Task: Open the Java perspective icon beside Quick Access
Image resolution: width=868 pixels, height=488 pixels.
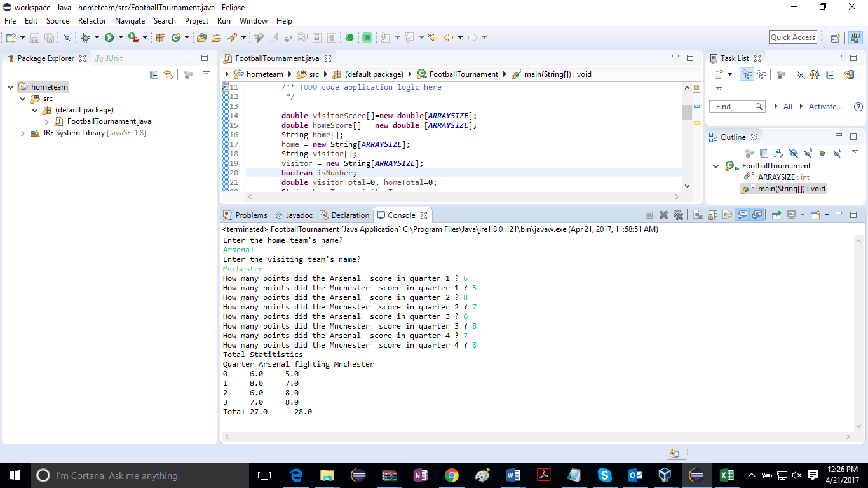Action: (855, 37)
